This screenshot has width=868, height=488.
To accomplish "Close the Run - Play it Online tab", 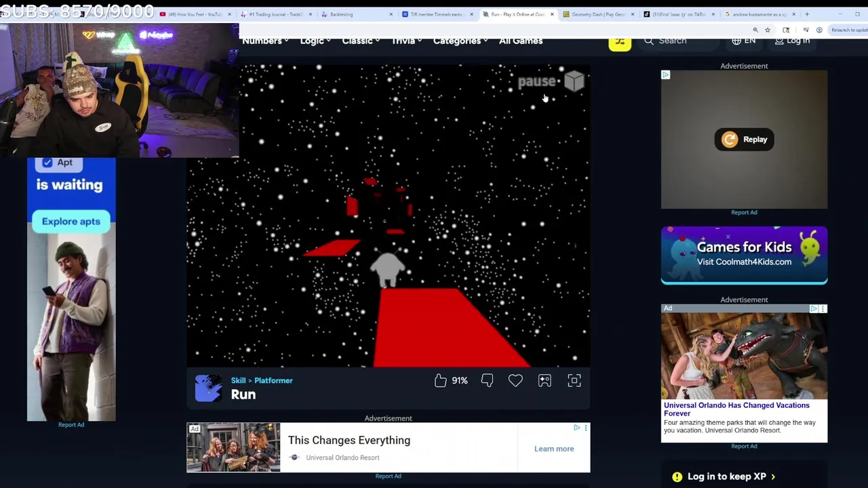I will pos(552,14).
